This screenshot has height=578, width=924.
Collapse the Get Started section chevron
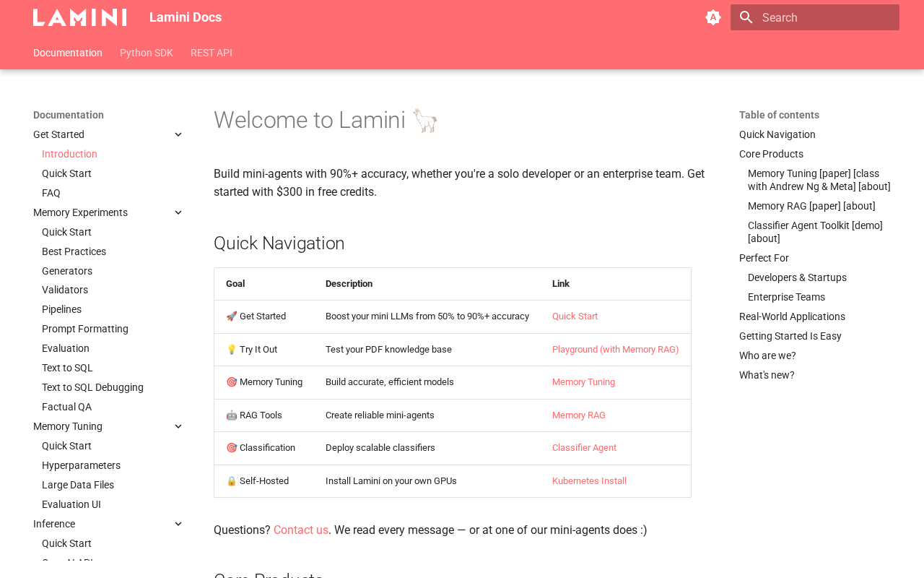tap(178, 134)
